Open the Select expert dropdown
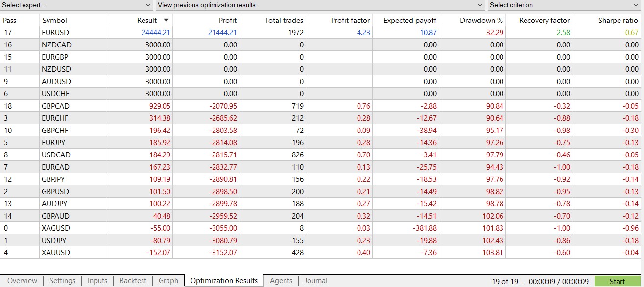The image size is (644, 287). (x=77, y=5)
